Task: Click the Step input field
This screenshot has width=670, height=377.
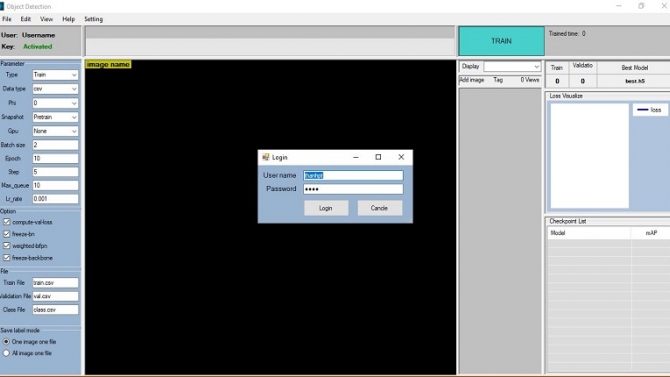Action: 55,172
